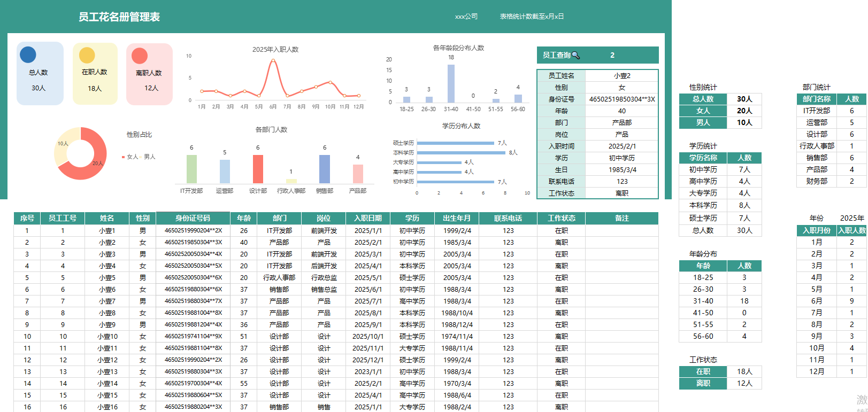The image size is (868, 412).
Task: Click the red circle on 离职人数 card
Action: click(x=140, y=56)
